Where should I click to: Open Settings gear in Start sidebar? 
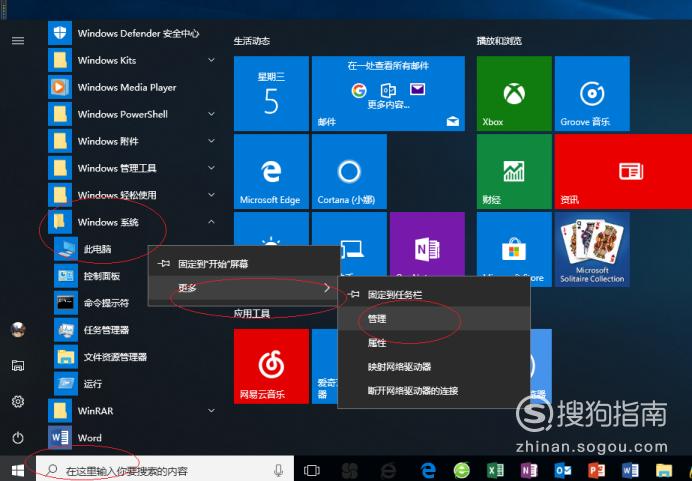point(18,402)
